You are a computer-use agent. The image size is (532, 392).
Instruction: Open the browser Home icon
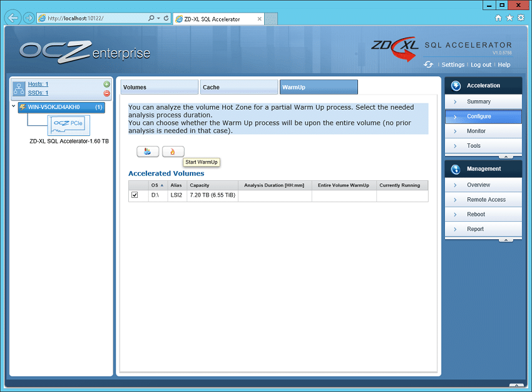(x=498, y=18)
